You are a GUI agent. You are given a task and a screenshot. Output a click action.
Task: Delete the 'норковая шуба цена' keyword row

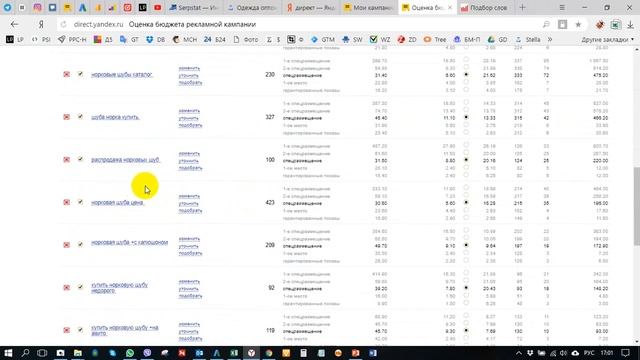point(67,202)
